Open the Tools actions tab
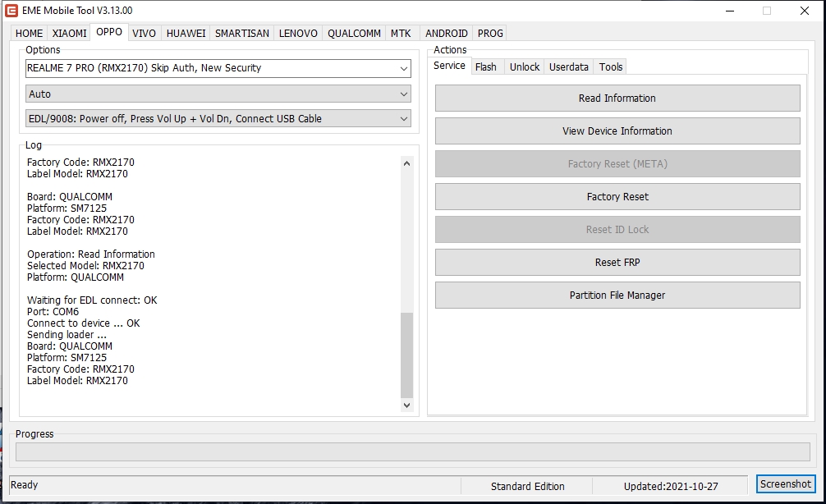This screenshot has width=826, height=504. click(x=611, y=66)
